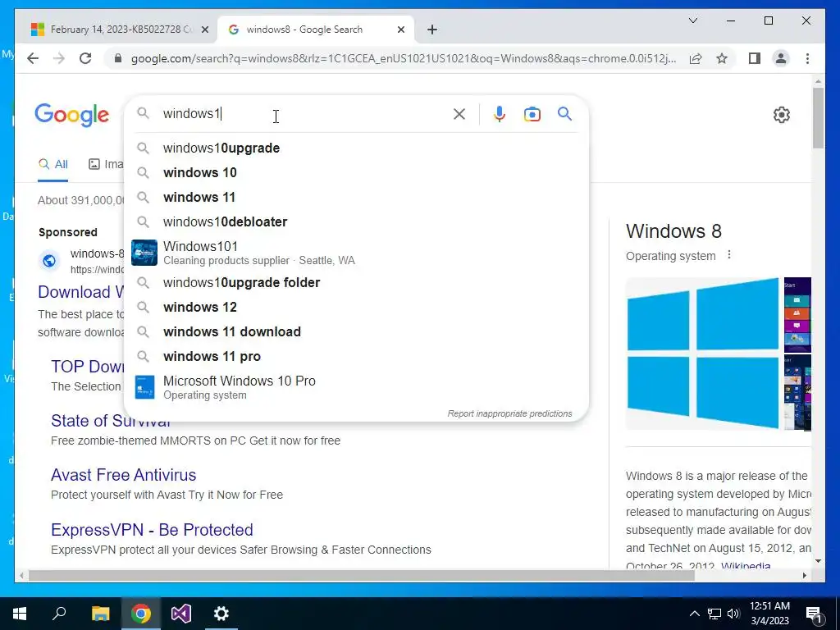Screen dimensions: 840x630
Task: Share this page from address bar
Action: coord(696,58)
